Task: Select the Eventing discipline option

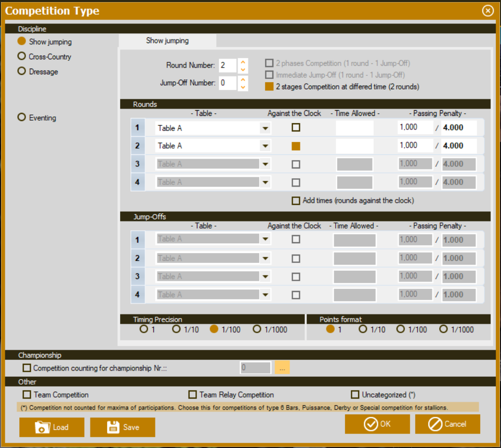Action: pyautogui.click(x=22, y=117)
